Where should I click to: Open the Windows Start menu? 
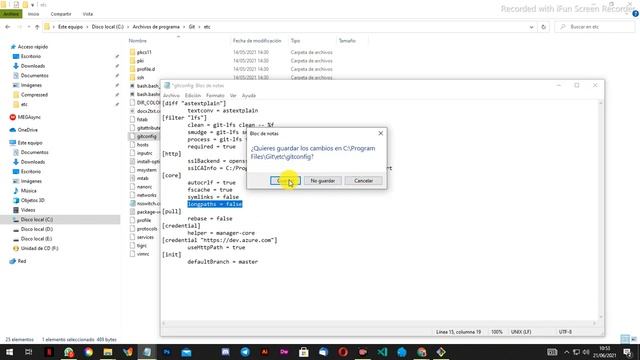[x=9, y=352]
